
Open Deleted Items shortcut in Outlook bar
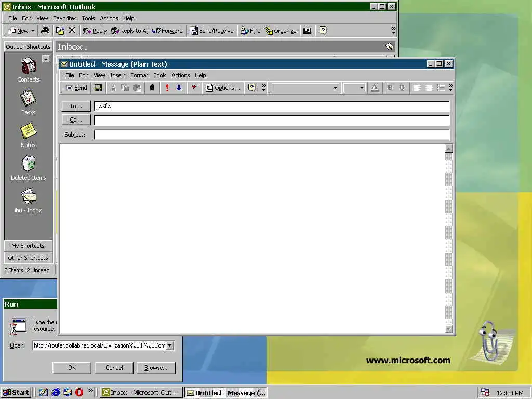tap(29, 168)
